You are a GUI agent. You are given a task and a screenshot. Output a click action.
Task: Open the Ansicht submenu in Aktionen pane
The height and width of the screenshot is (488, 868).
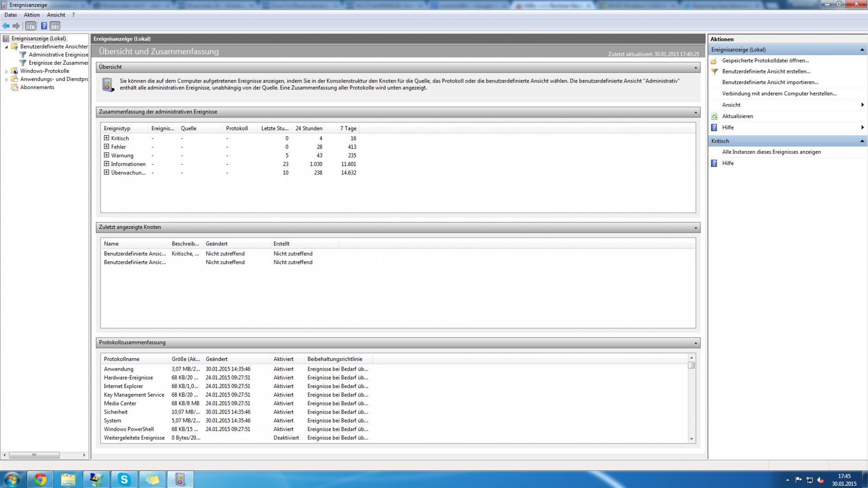click(x=788, y=105)
